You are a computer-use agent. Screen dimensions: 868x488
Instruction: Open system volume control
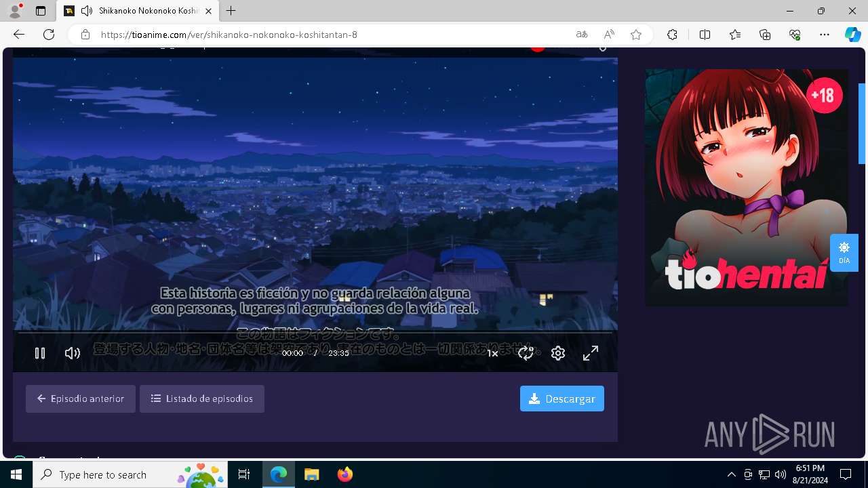pos(781,474)
